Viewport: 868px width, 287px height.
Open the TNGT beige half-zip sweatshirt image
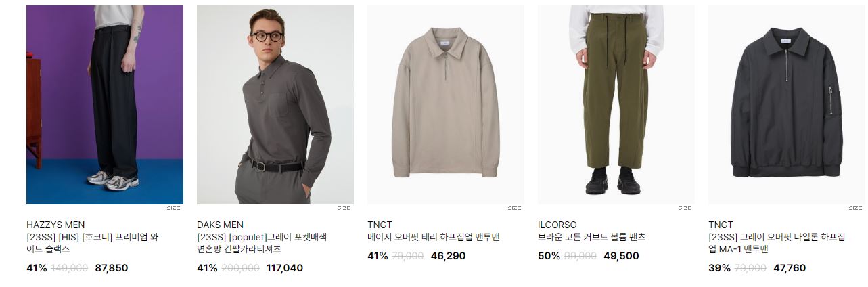pos(446,105)
